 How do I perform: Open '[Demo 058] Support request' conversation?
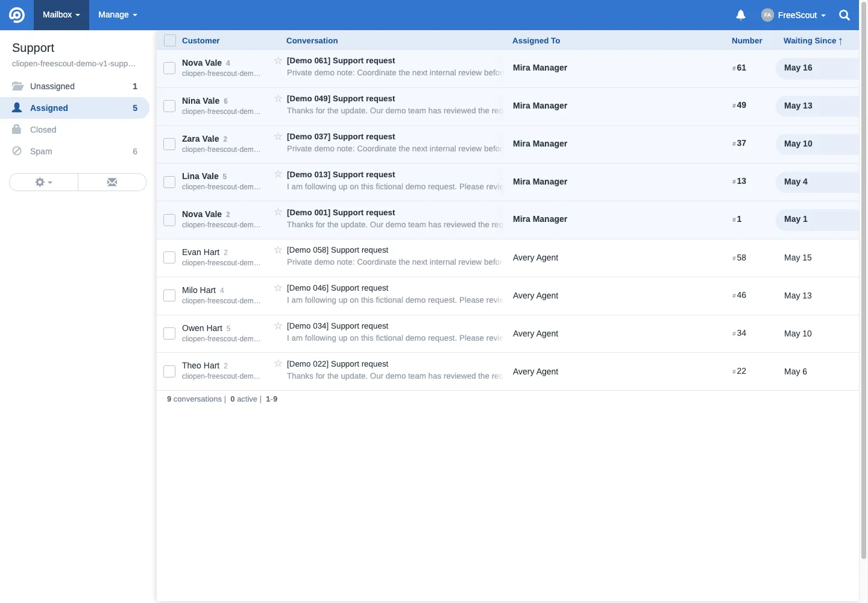click(x=338, y=250)
